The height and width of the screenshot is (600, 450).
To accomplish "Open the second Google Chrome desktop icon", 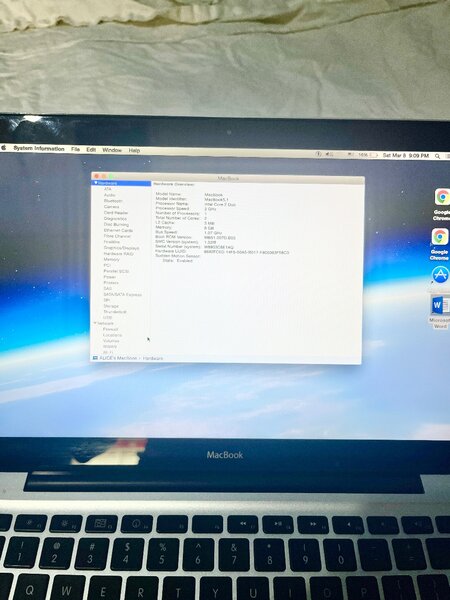I will click(440, 237).
